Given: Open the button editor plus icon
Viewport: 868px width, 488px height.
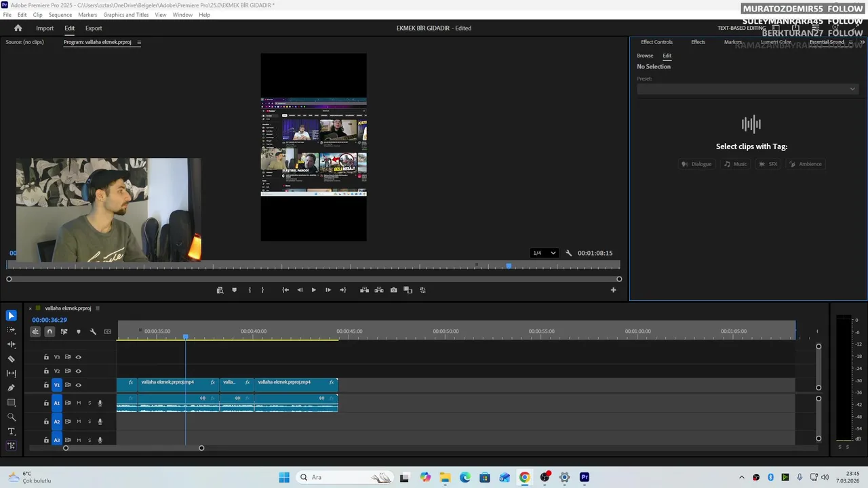Looking at the screenshot, I should tap(613, 290).
